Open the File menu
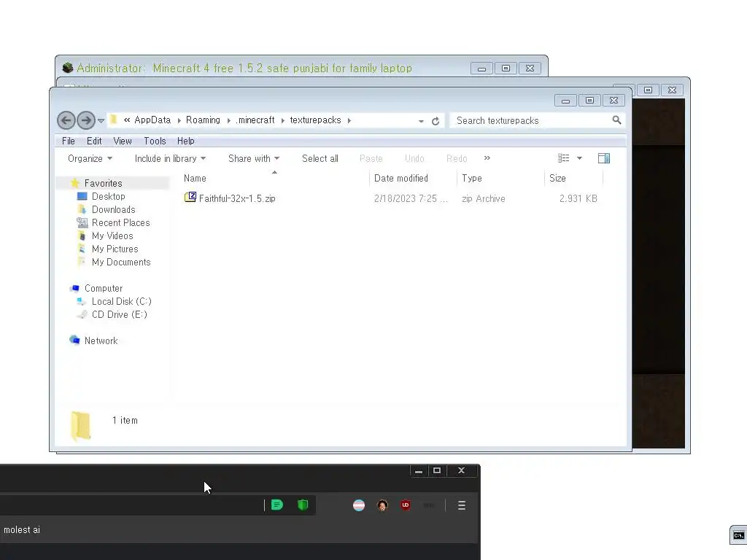The height and width of the screenshot is (560, 747). point(68,141)
